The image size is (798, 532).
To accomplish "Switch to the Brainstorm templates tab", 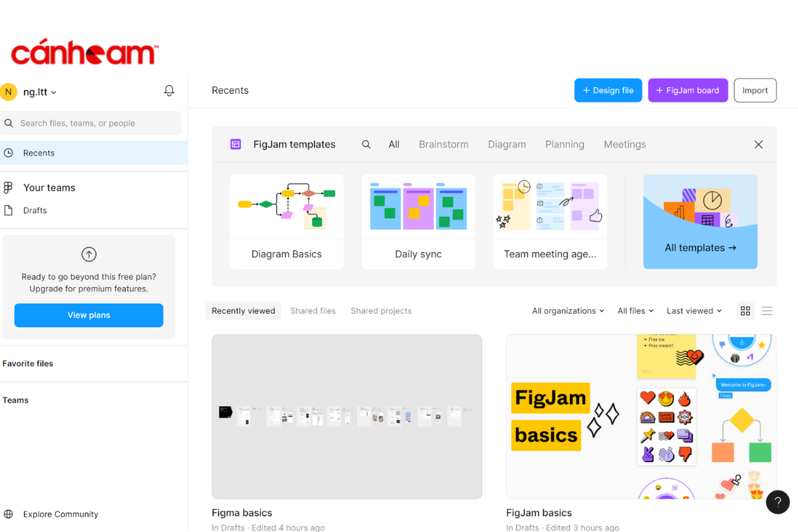I will tap(444, 144).
